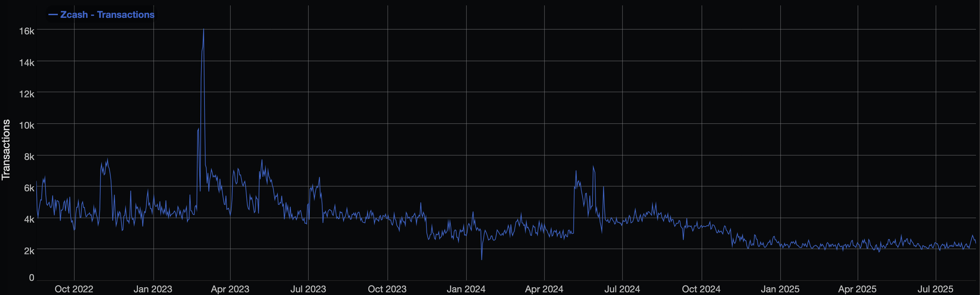Viewport: 980px width, 295px height.
Task: Click the Transactions y-axis title
Action: [6, 150]
